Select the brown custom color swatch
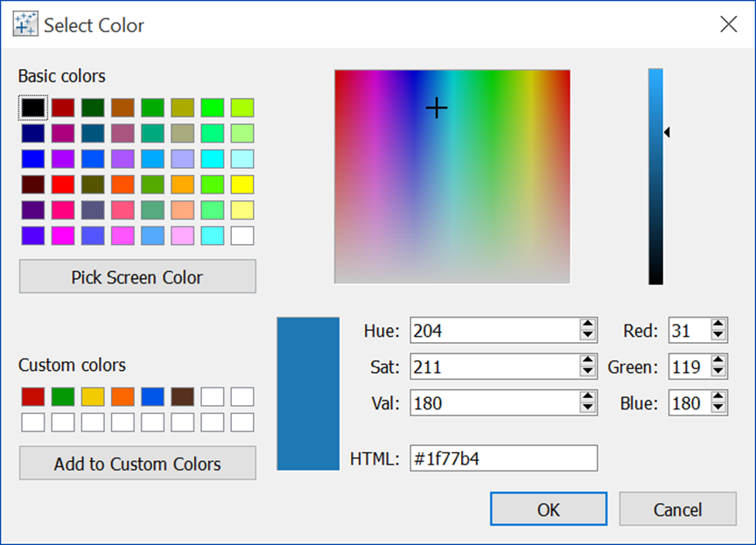Screen dimensions: 756x545 click(183, 396)
